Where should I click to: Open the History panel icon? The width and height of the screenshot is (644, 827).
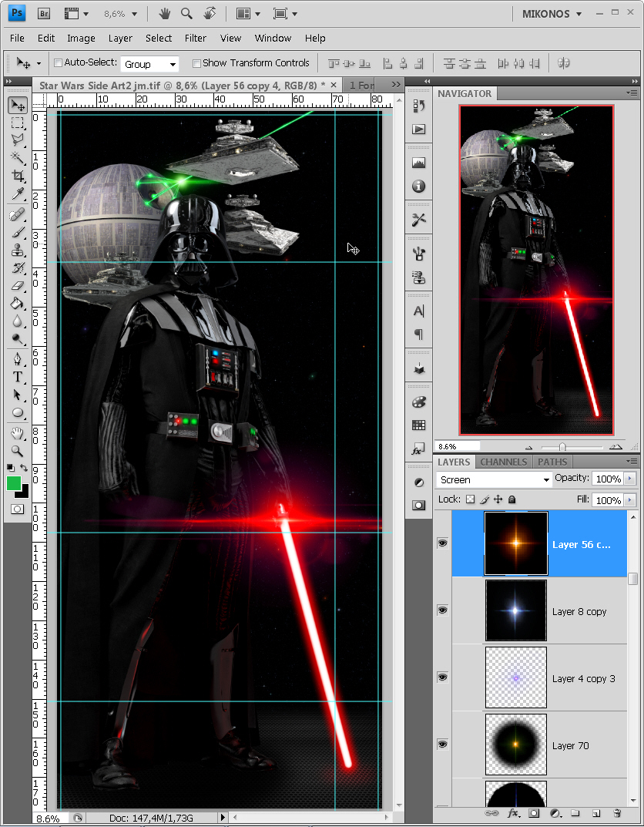[419, 106]
